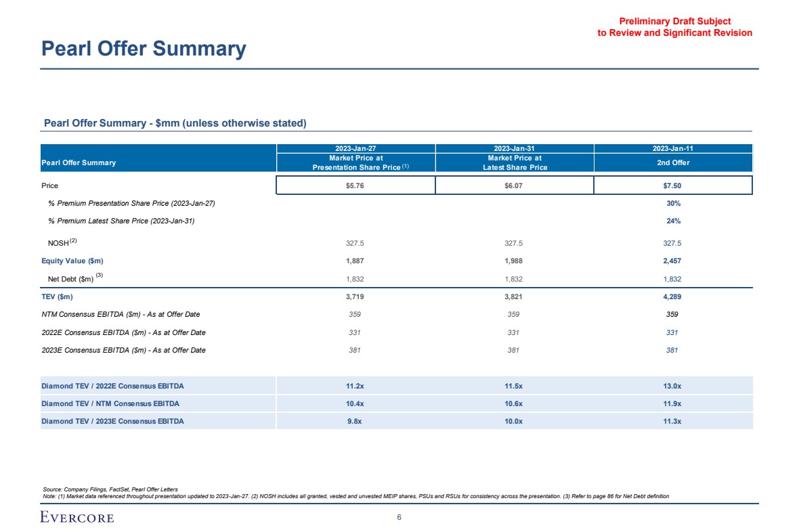The width and height of the screenshot is (799, 532).
Task: Select the 2023-Jan-11 column header
Action: click(672, 148)
